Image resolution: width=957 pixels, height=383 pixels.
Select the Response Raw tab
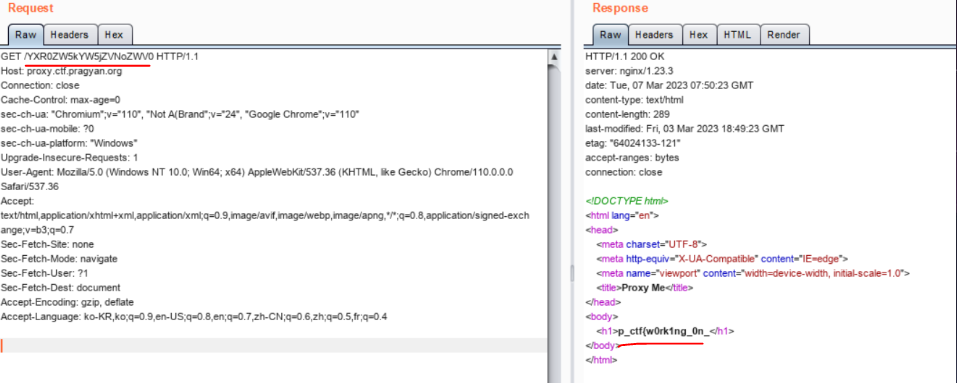pyautogui.click(x=610, y=35)
